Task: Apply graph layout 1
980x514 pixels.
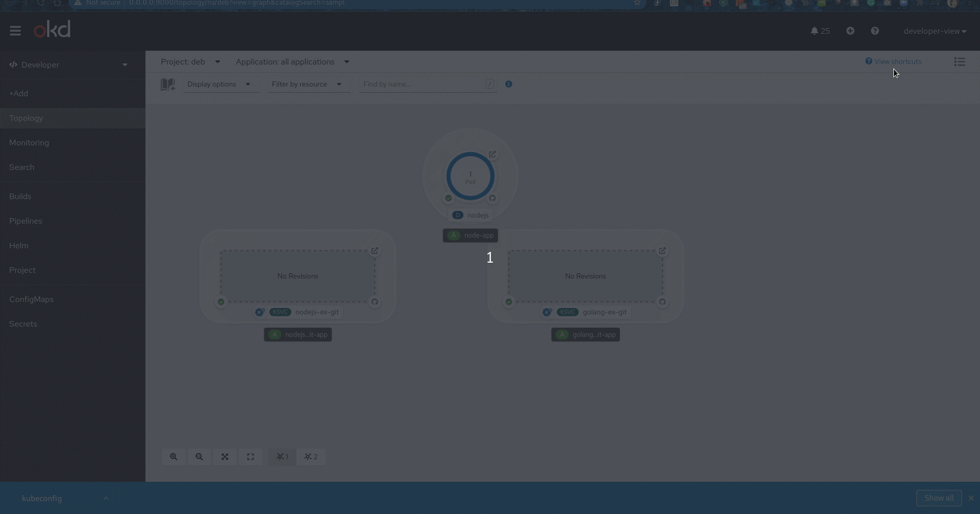Action: tap(282, 457)
